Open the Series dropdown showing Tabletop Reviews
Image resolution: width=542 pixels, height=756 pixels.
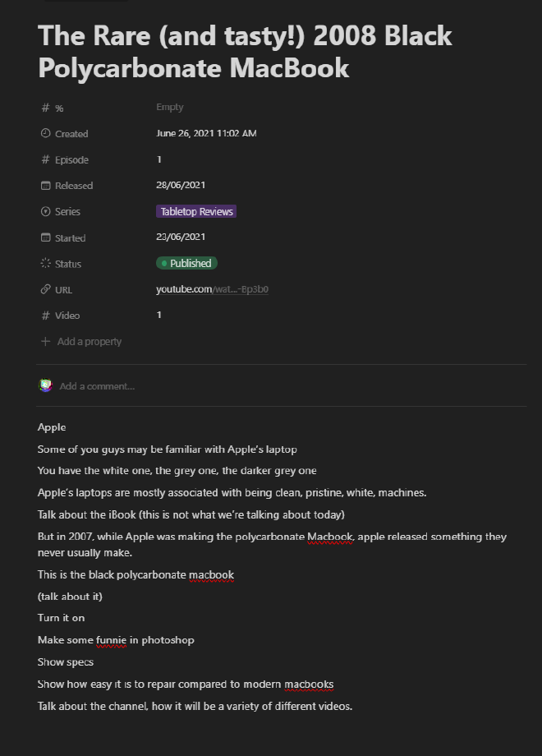coord(195,211)
